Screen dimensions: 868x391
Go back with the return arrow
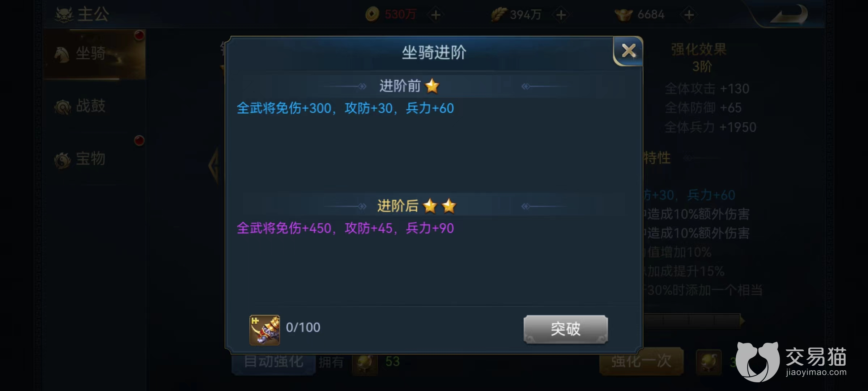(x=789, y=15)
